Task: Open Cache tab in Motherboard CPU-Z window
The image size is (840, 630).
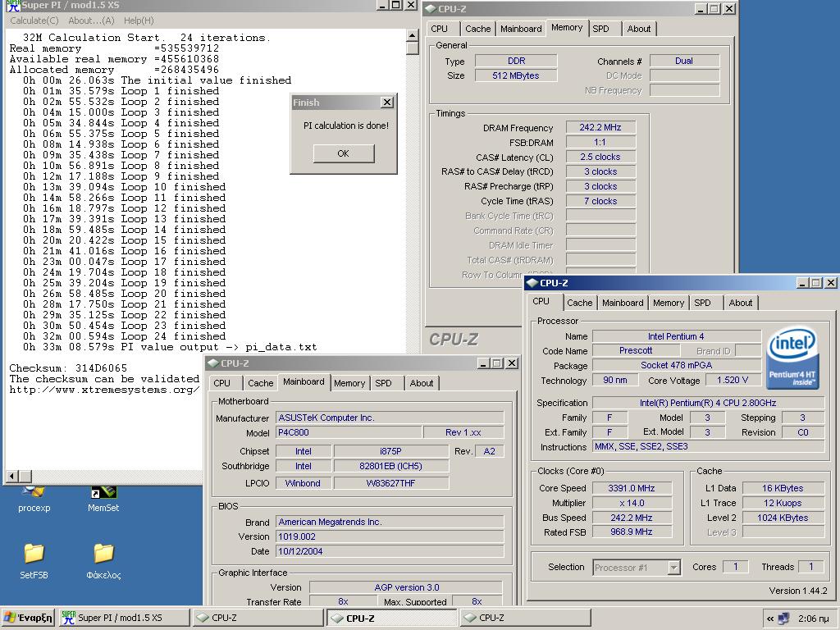Action: [260, 383]
